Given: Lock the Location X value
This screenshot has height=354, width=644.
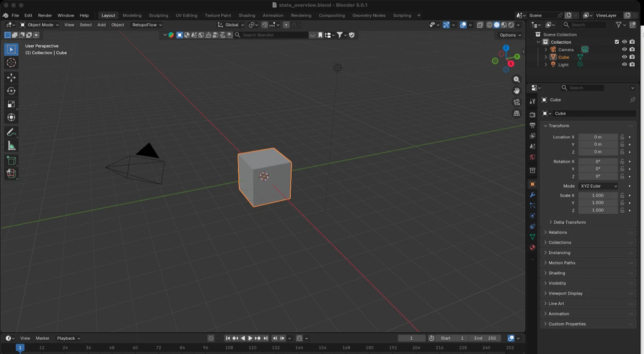Looking at the screenshot, I should point(622,137).
